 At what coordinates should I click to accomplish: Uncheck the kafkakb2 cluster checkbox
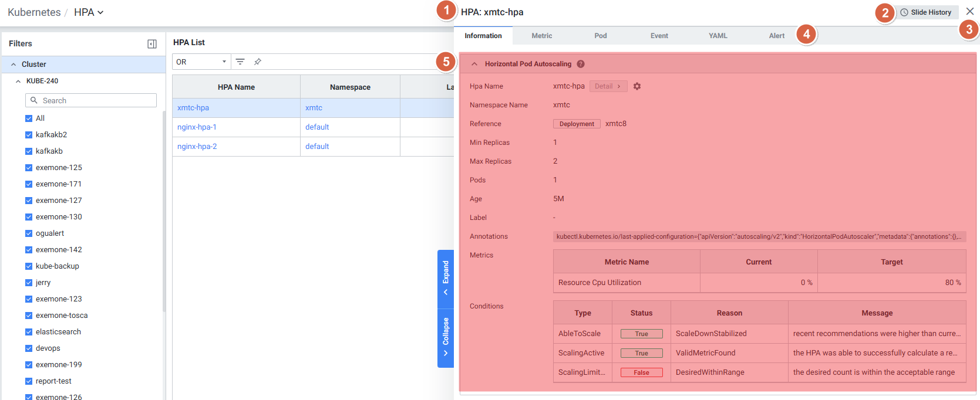[29, 135]
